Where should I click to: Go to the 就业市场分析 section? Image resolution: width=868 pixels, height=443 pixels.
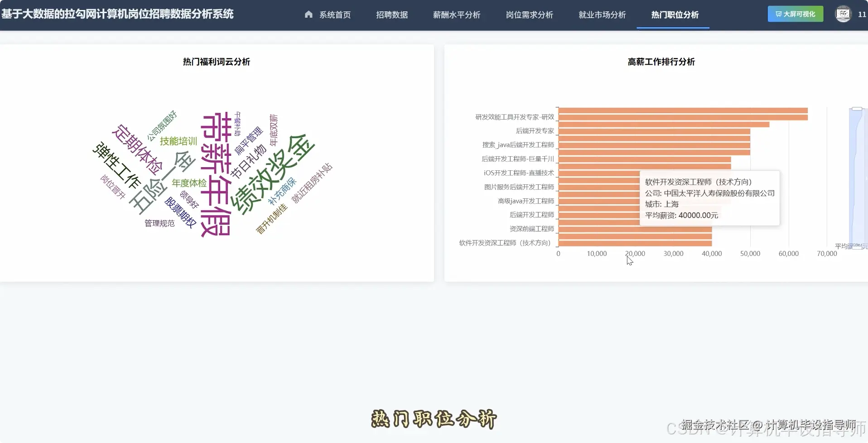pos(602,14)
